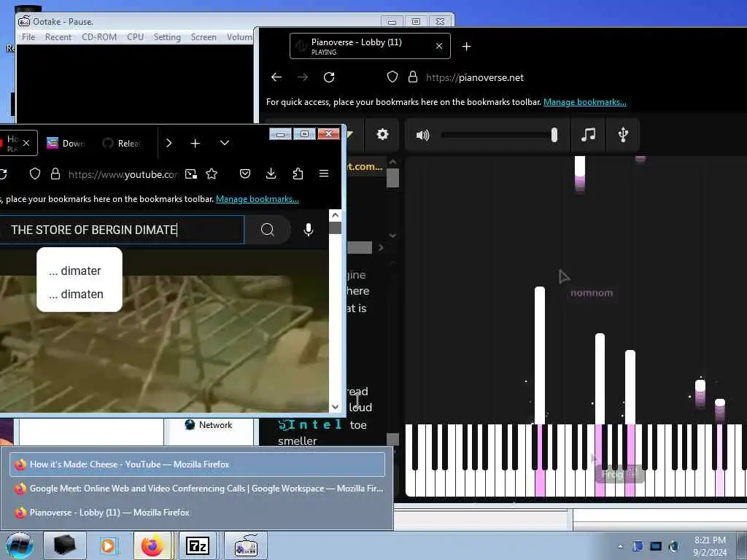This screenshot has width=747, height=560.
Task: Open Firefox downloads in YouTube window
Action: (x=271, y=174)
